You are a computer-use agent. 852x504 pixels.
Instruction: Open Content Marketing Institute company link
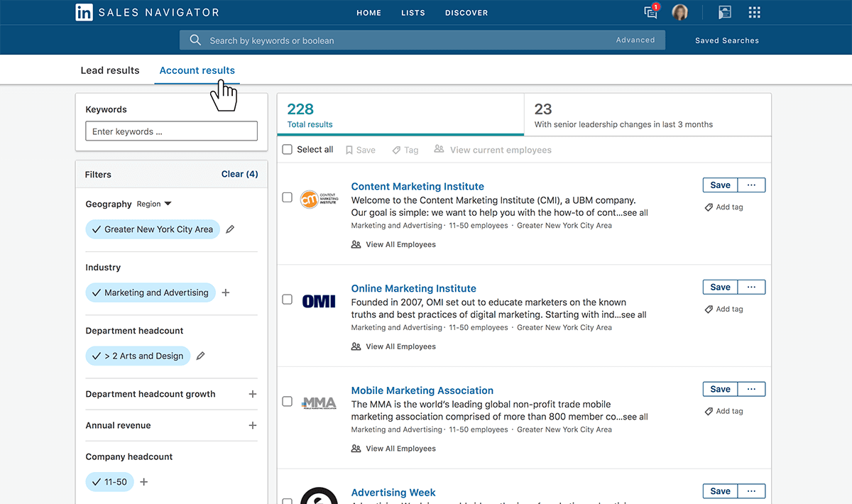coord(417,187)
